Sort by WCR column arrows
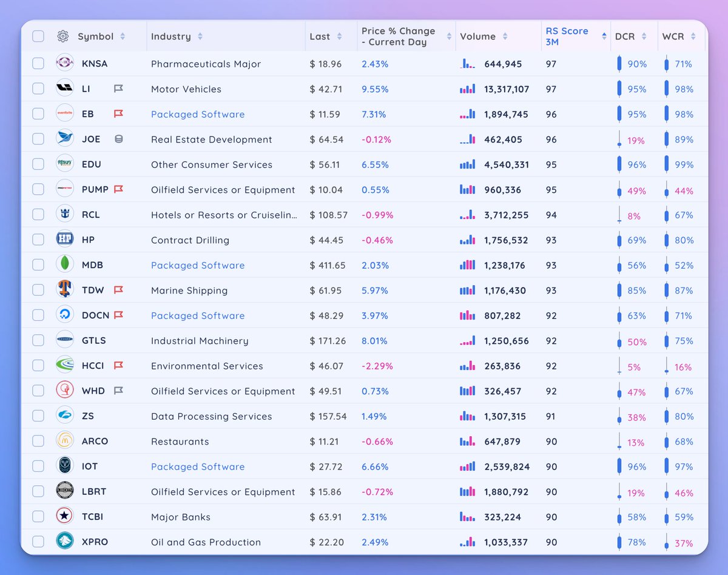Screen dimensions: 728x575 (693, 36)
